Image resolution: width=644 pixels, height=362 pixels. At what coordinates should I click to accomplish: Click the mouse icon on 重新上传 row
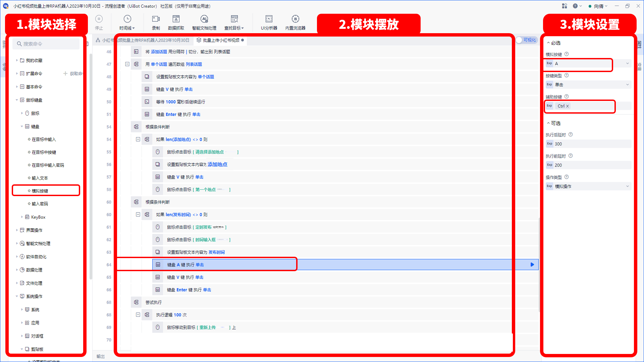click(x=158, y=327)
